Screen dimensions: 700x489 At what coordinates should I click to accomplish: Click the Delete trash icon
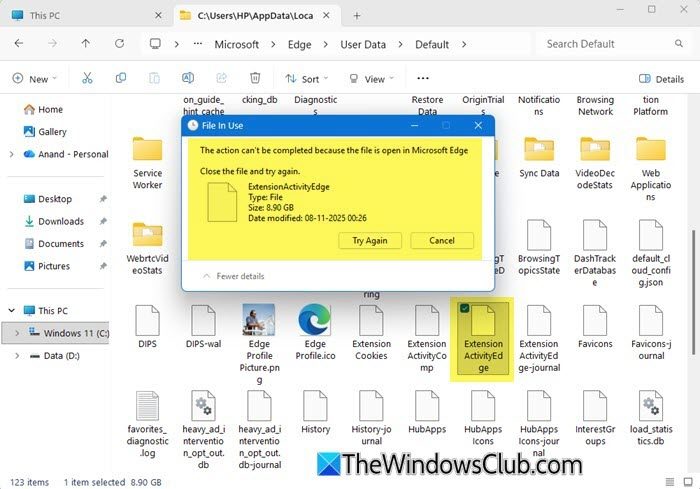pyautogui.click(x=255, y=79)
